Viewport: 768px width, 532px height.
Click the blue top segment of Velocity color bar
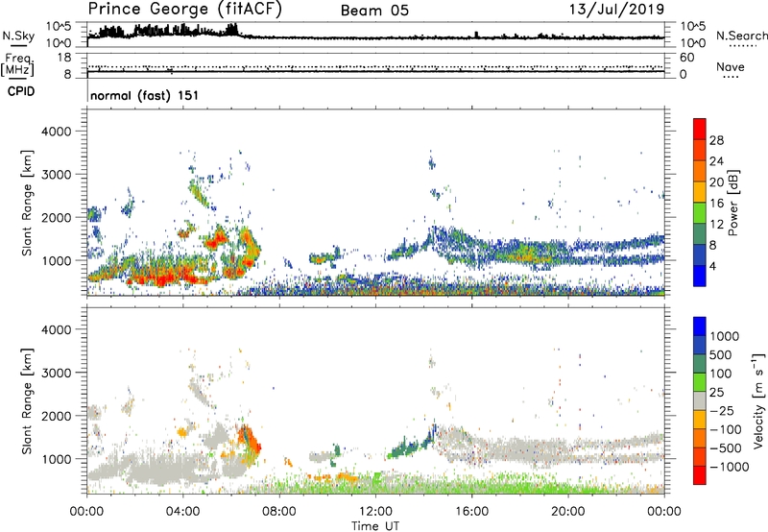tap(700, 326)
